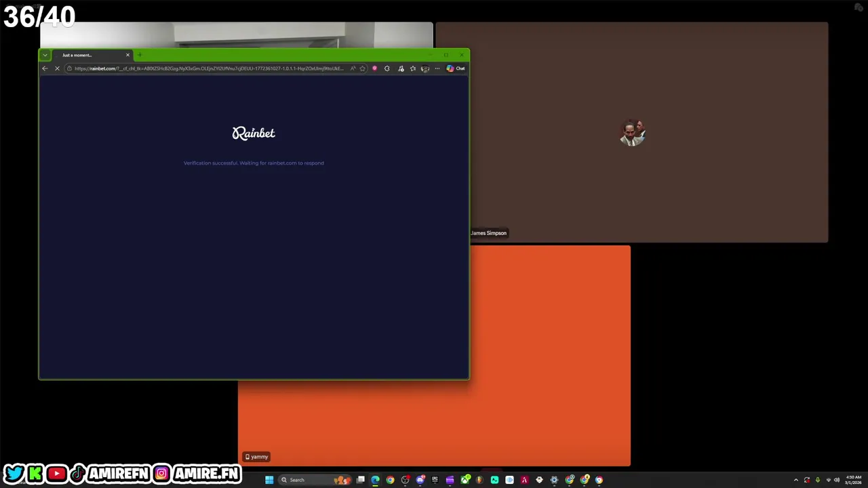Click the 'Verification successful' status text
This screenshot has width=868, height=488.
254,163
